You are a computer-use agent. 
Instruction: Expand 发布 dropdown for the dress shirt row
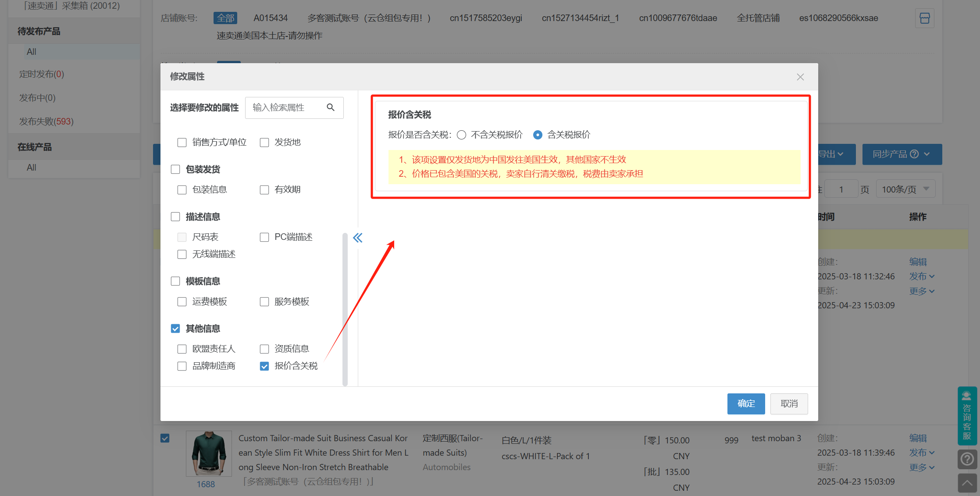922,453
